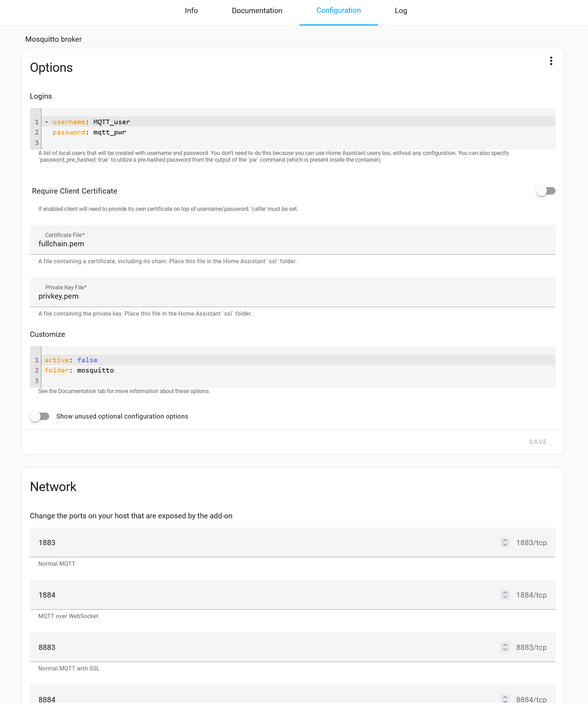This screenshot has height=703, width=588.
Task: Click the stepper arrows on port 1884
Action: 505,595
